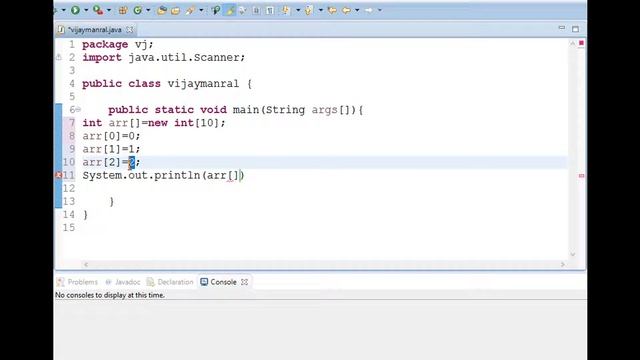This screenshot has height=360, width=640.
Task: Open the External Tools dropdown arrow
Action: pyautogui.click(x=109, y=10)
